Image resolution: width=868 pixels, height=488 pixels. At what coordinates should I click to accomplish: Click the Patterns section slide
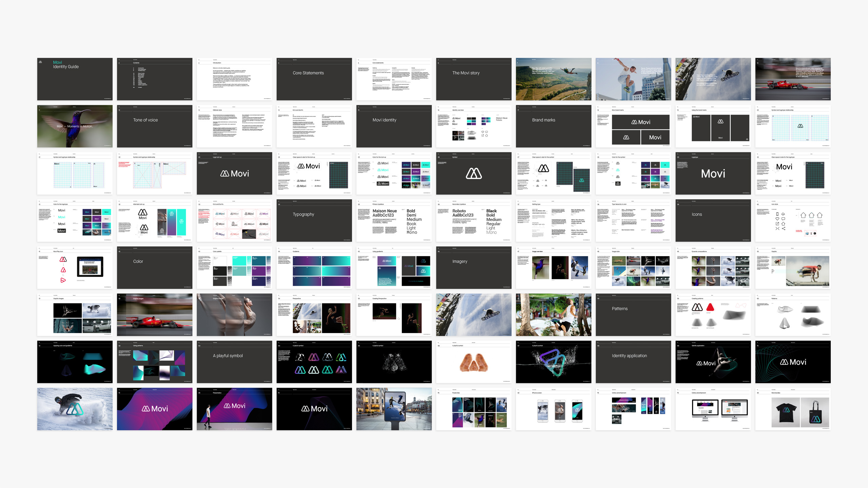point(633,314)
